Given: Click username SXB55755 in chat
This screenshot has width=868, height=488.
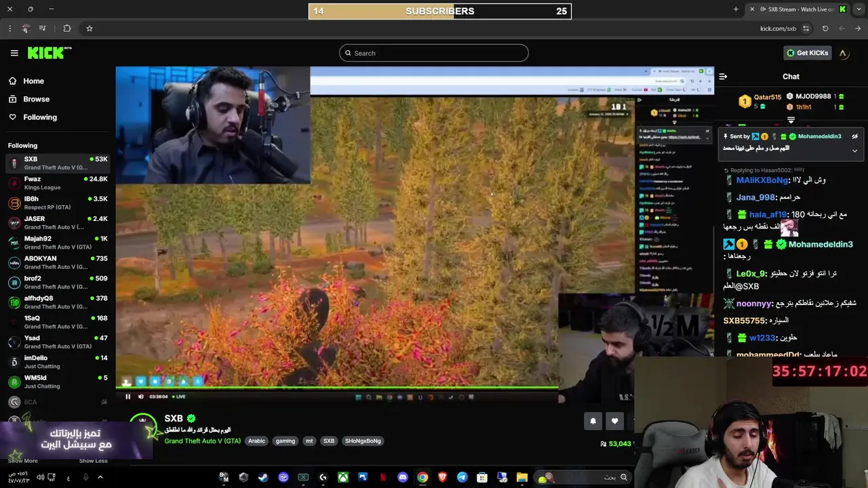Looking at the screenshot, I should click(744, 321).
